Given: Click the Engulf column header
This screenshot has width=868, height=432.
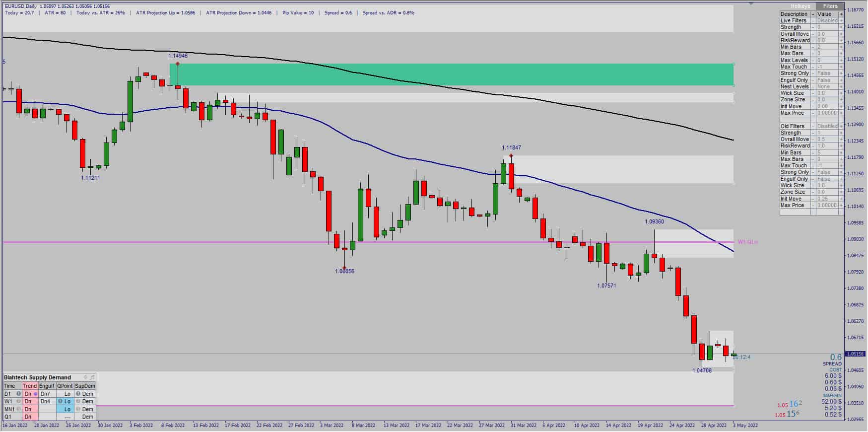Looking at the screenshot, I should [47, 386].
